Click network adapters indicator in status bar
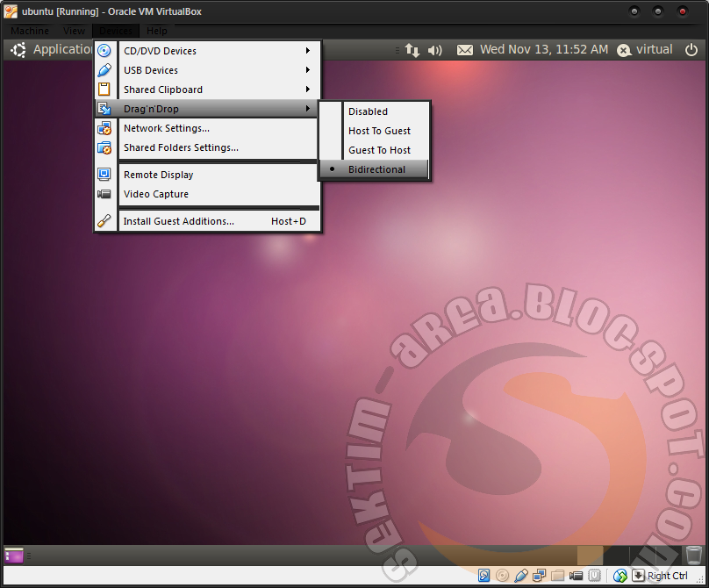Image resolution: width=709 pixels, height=588 pixels. pos(540,576)
